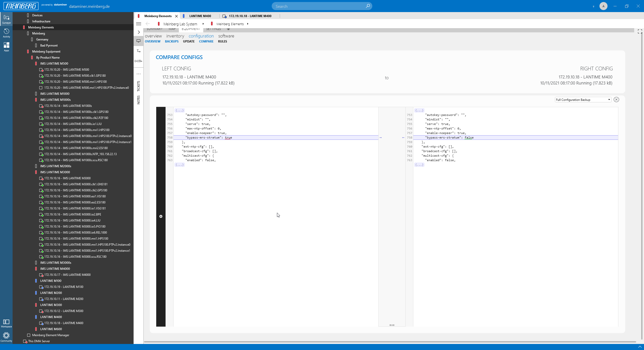Close the config comparison with X circle

tap(616, 100)
